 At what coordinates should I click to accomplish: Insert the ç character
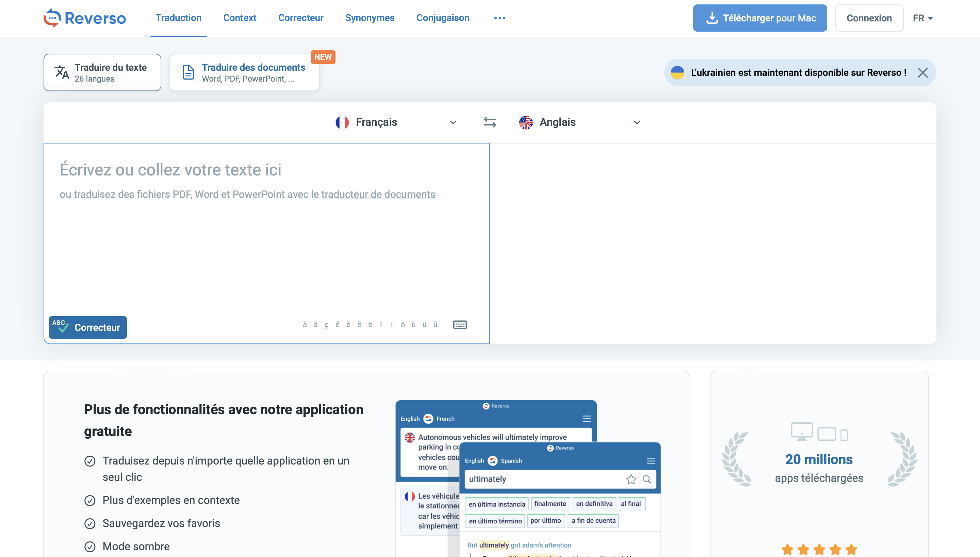pyautogui.click(x=327, y=325)
